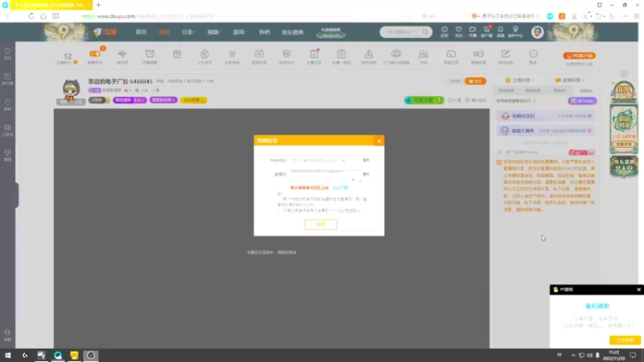This screenshot has width=644, height=362.
Task: Close the orange stream info dialog
Action: (378, 141)
